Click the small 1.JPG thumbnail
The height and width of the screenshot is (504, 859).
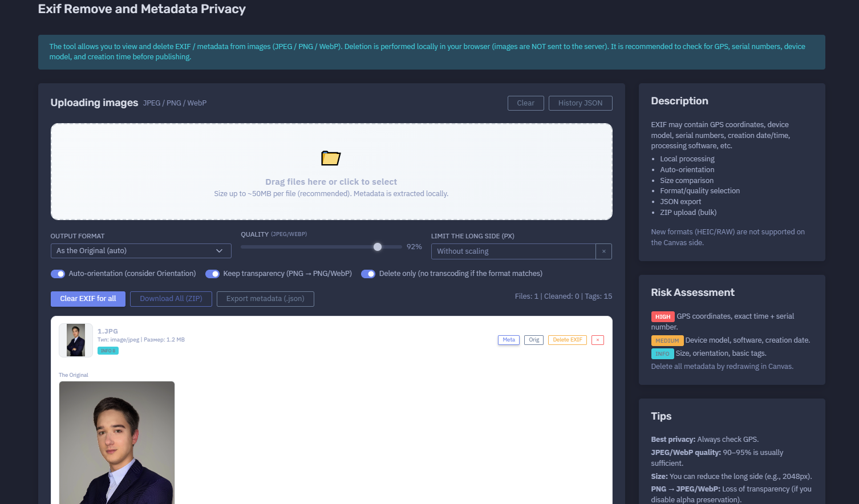coord(76,340)
